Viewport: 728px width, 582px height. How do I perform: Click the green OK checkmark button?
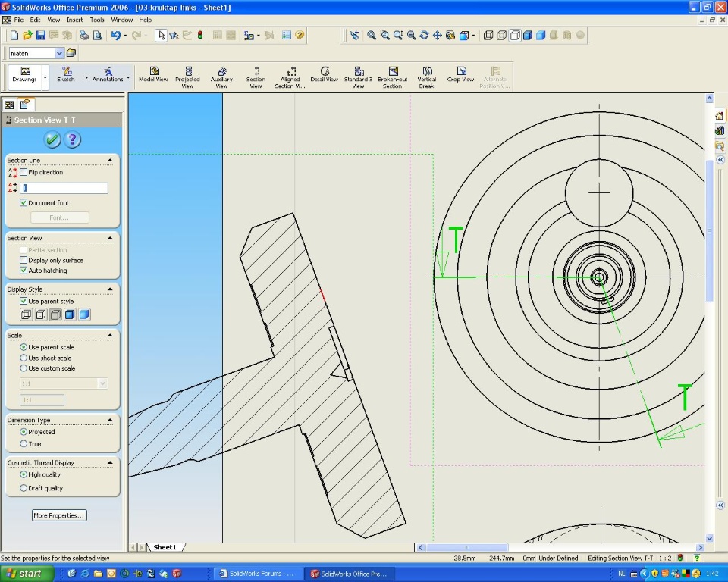[x=52, y=139]
